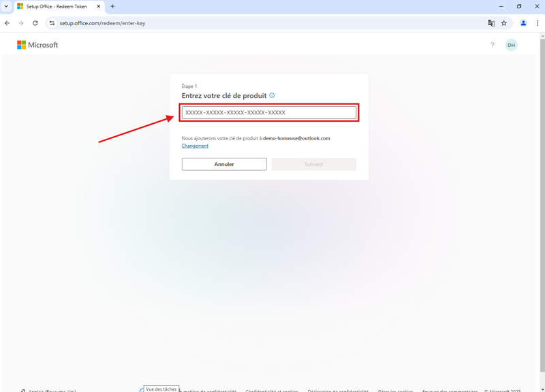545x392 pixels.
Task: Click the Changement link
Action: tap(195, 146)
